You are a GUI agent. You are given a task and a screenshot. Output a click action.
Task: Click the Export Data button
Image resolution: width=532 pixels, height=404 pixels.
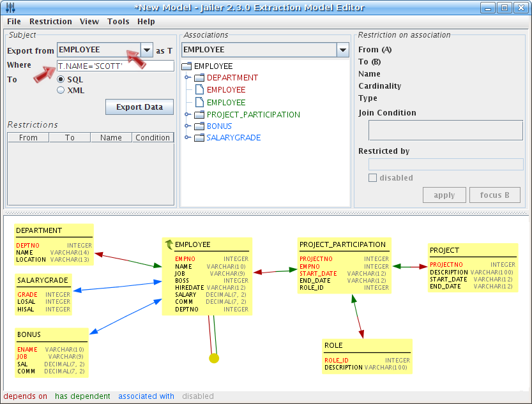click(139, 107)
